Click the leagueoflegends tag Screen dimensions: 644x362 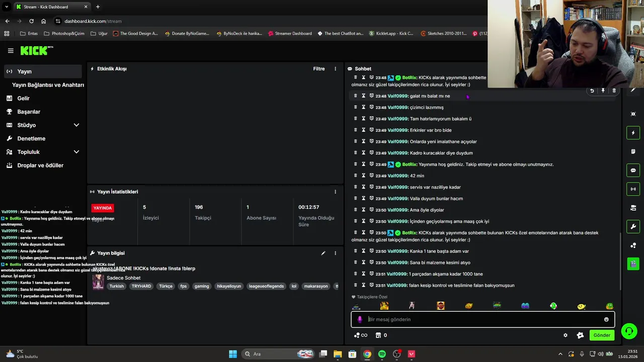coord(266,286)
